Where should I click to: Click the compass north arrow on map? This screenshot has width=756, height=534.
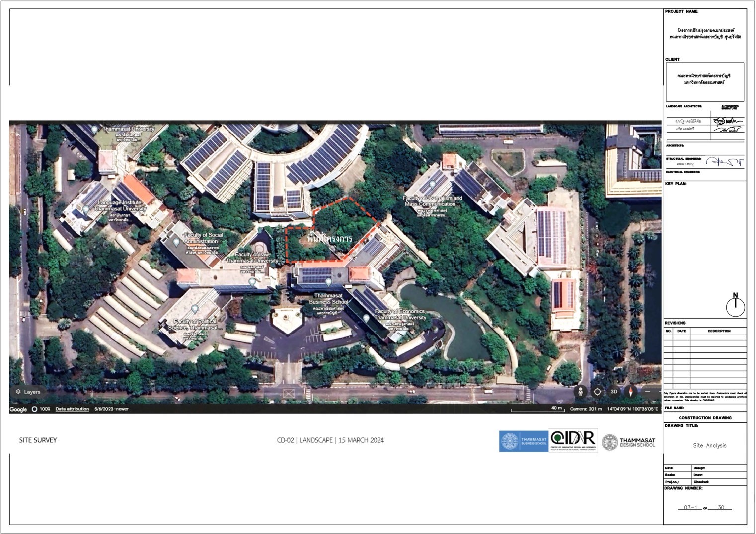coord(631,392)
